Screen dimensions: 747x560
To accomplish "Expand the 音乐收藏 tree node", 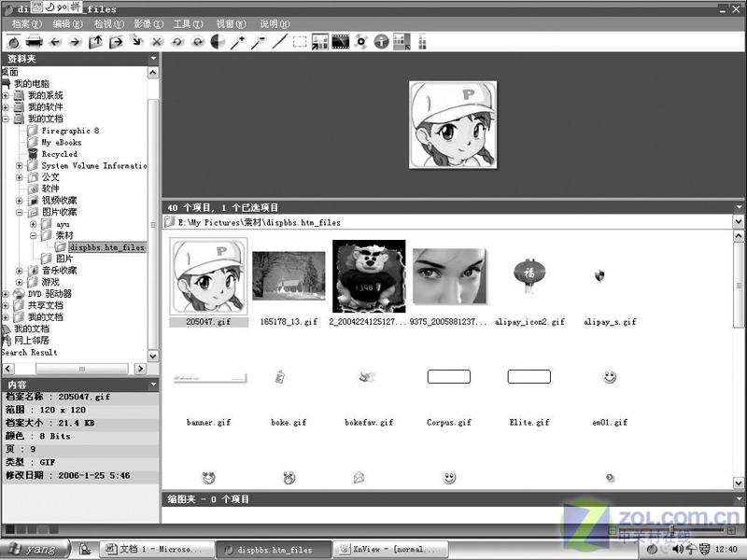I will (19, 271).
